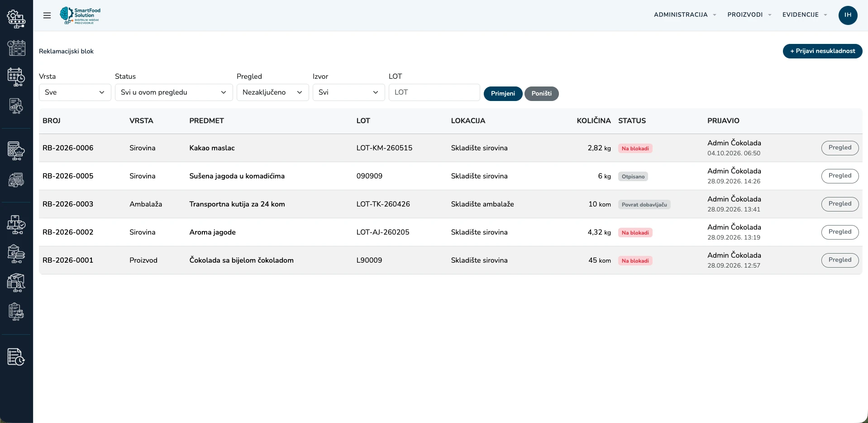
Task: Focus the LOT search input field
Action: tap(434, 92)
